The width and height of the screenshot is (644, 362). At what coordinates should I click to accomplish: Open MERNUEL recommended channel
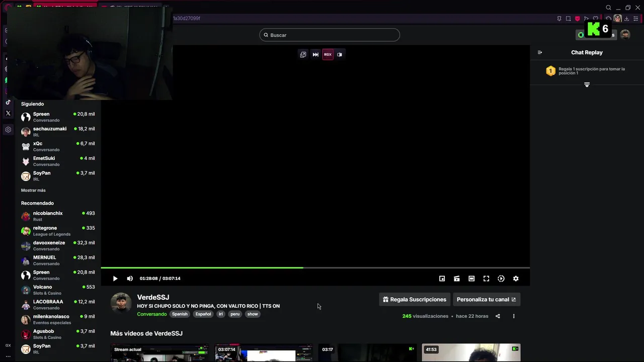58,260
